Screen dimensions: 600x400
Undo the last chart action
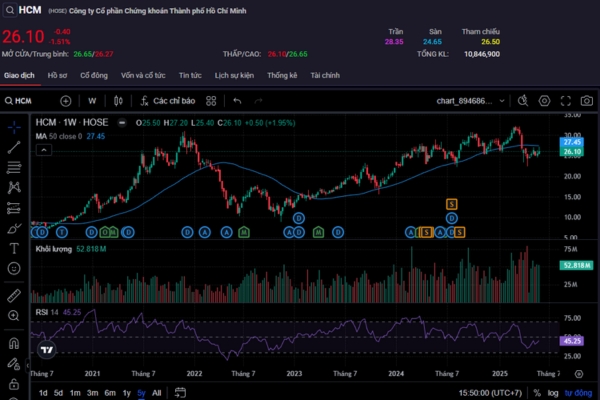[237, 101]
